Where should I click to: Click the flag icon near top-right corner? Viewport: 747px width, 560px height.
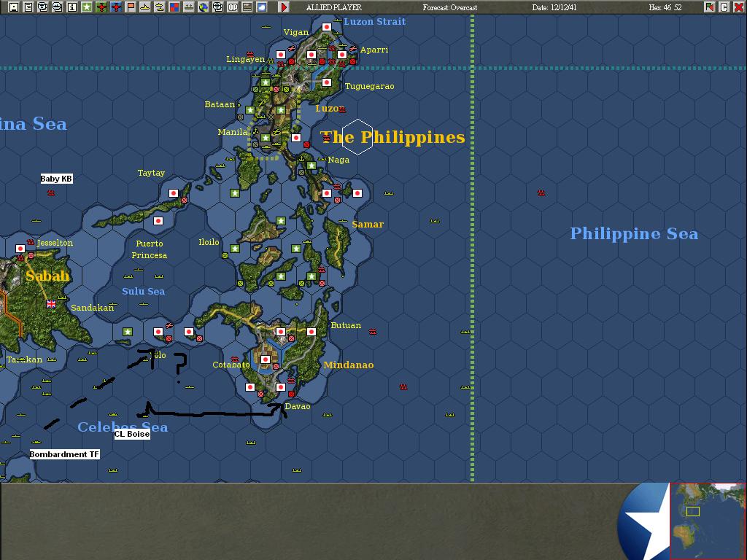709,7
